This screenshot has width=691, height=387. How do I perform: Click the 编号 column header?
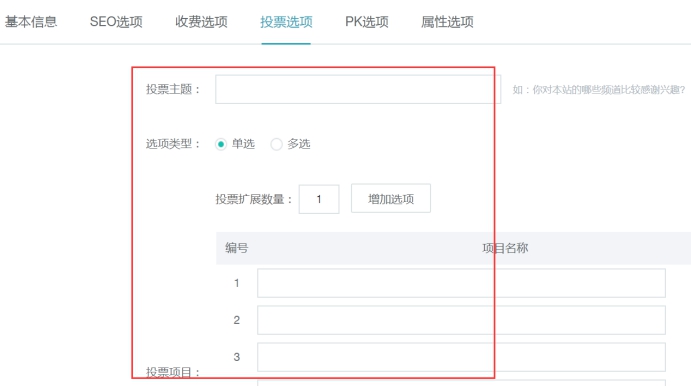click(x=237, y=248)
